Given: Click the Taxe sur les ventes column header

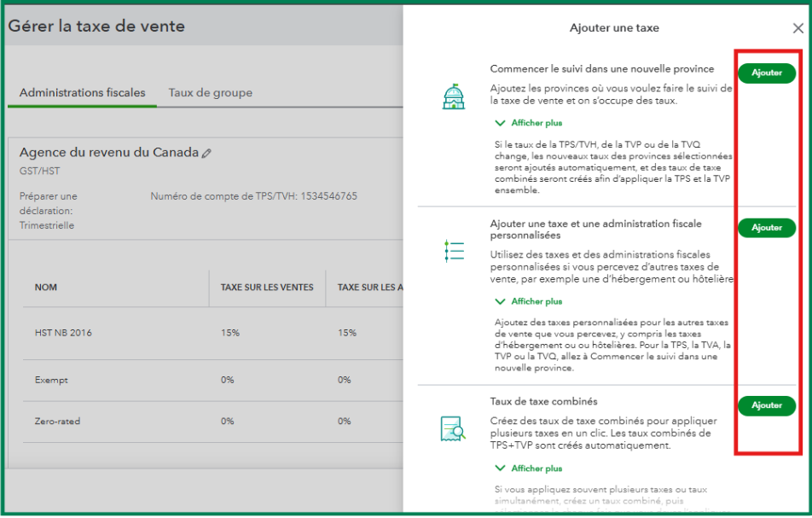Looking at the screenshot, I should tap(266, 288).
